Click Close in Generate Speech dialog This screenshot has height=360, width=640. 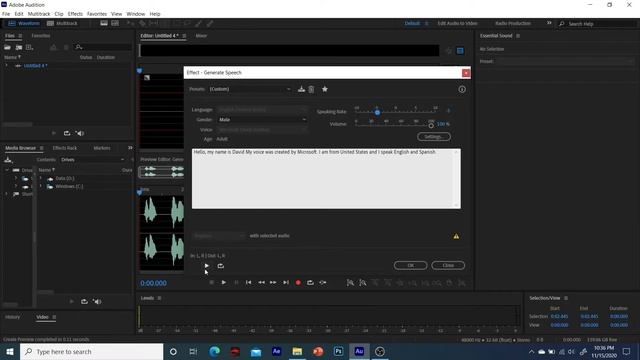pos(448,265)
